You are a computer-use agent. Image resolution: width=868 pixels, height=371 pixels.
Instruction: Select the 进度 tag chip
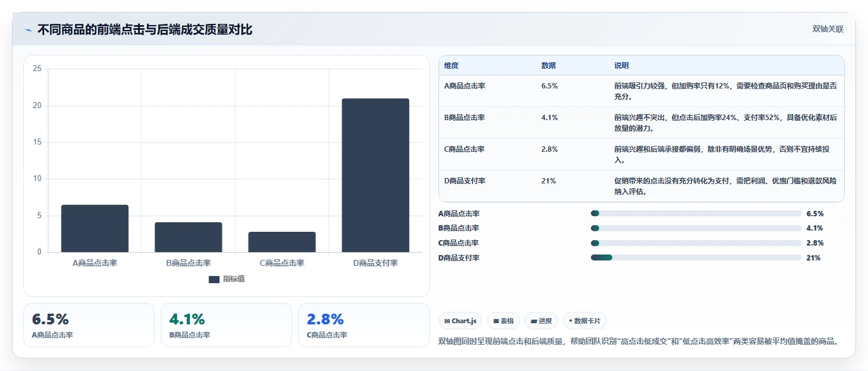coord(541,321)
